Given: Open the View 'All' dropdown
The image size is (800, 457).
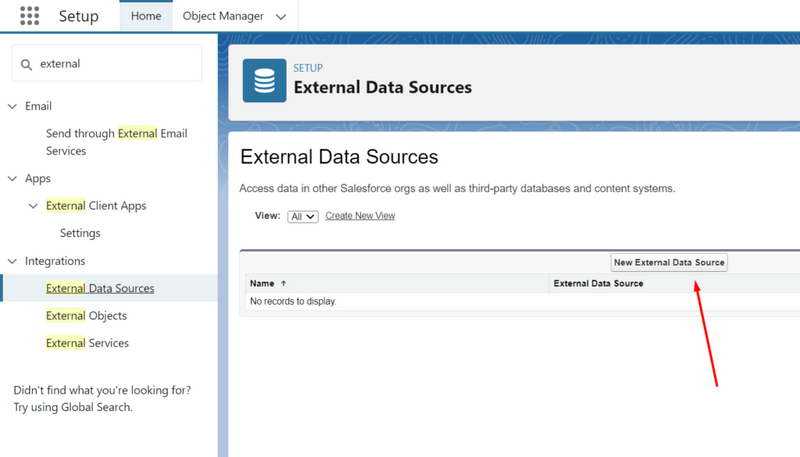Looking at the screenshot, I should 303,216.
